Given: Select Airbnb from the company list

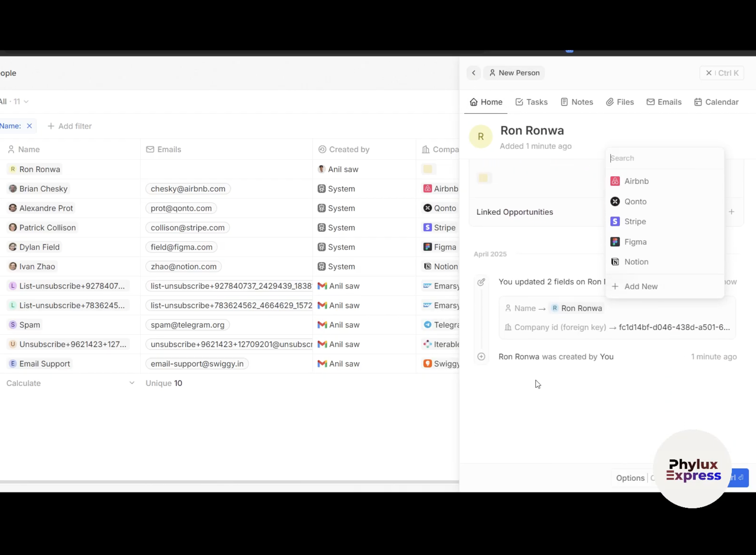Looking at the screenshot, I should pos(665,181).
